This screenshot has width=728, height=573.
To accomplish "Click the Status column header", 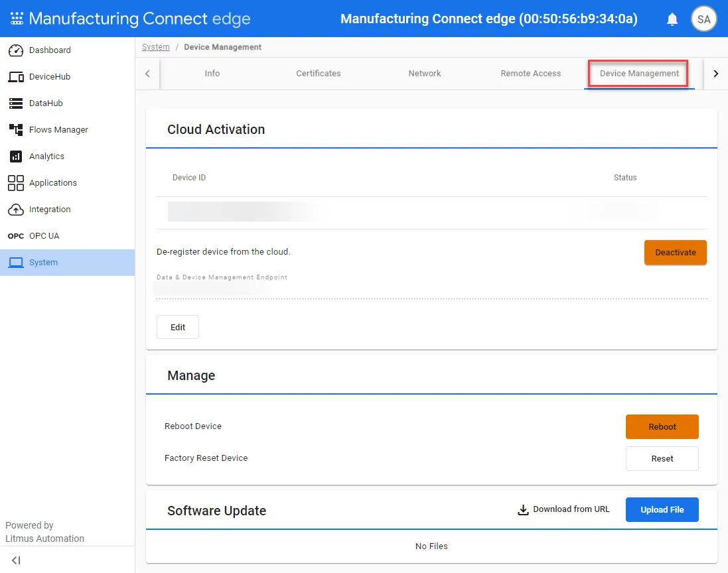I will [625, 178].
